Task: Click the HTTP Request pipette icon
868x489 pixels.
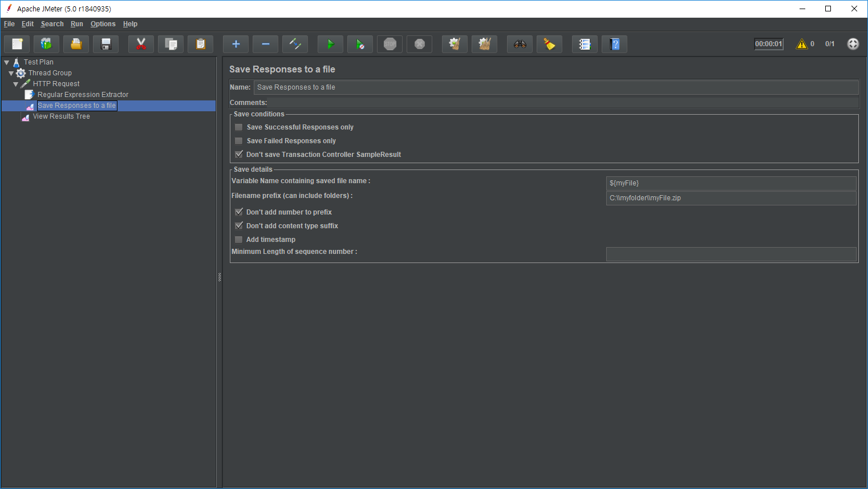Action: [x=26, y=84]
